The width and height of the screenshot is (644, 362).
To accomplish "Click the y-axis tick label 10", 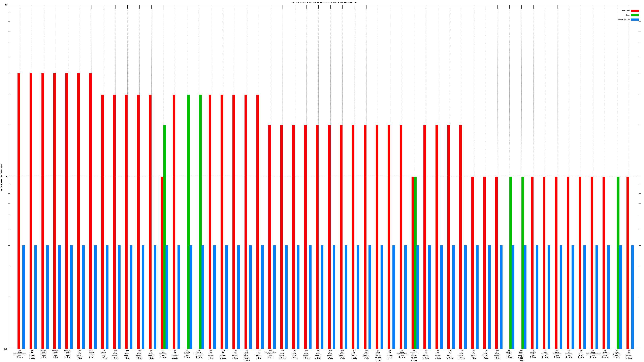I will point(6,5).
